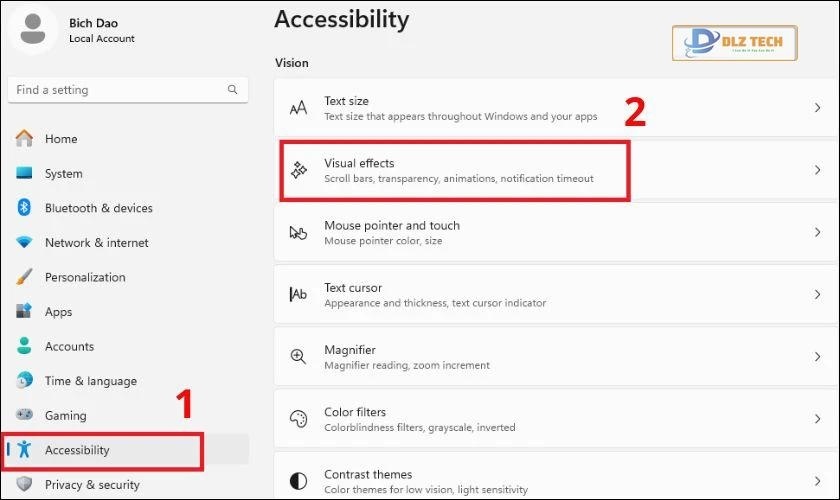840x500 pixels.
Task: Click the Privacy & security shield icon
Action: pos(25,485)
